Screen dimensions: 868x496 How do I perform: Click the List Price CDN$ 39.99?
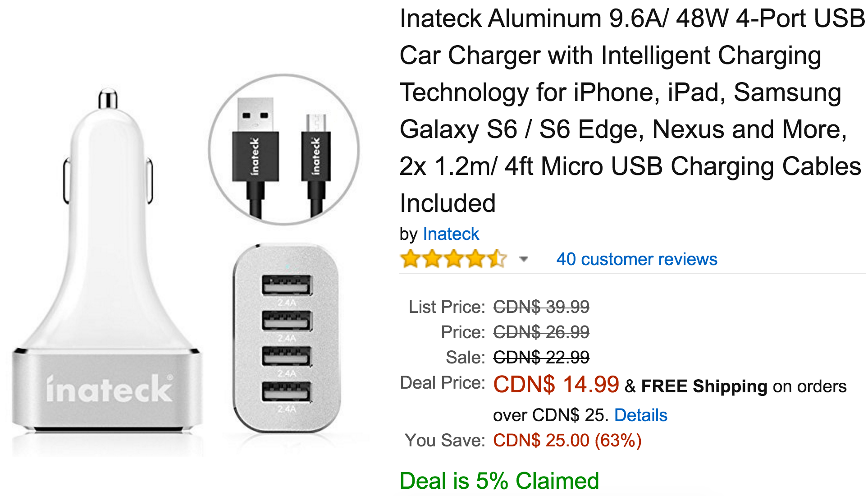[541, 307]
